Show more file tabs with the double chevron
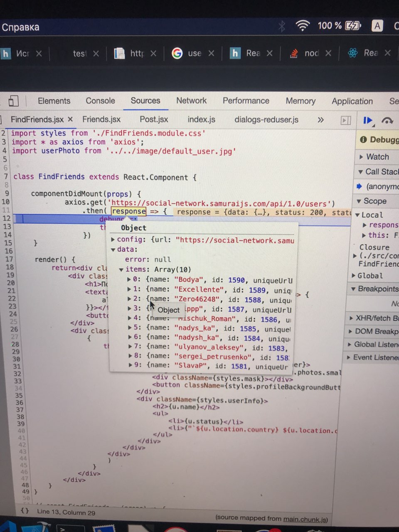The height and width of the screenshot is (532, 399). click(320, 120)
